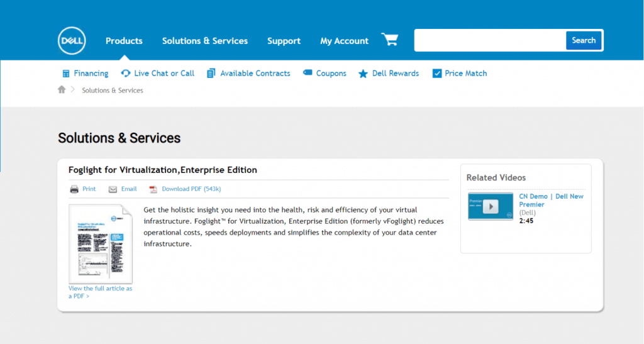
Task: Open the Coupons link
Action: [331, 73]
